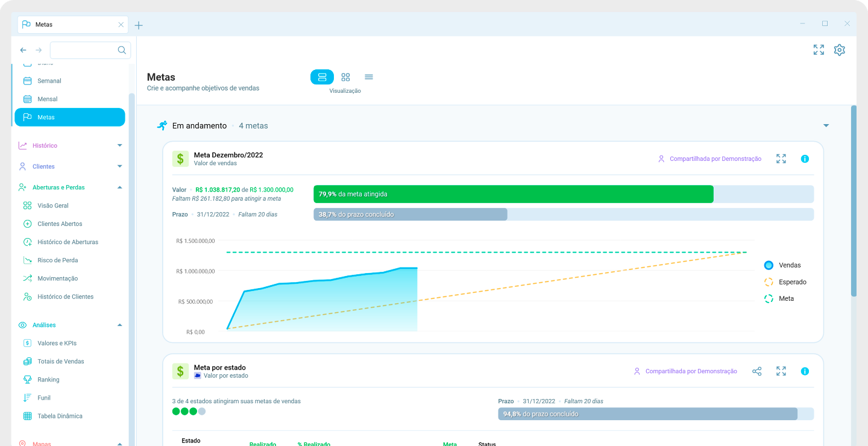868x446 pixels.
Task: Expand the Meta por estado card
Action: pyautogui.click(x=781, y=371)
